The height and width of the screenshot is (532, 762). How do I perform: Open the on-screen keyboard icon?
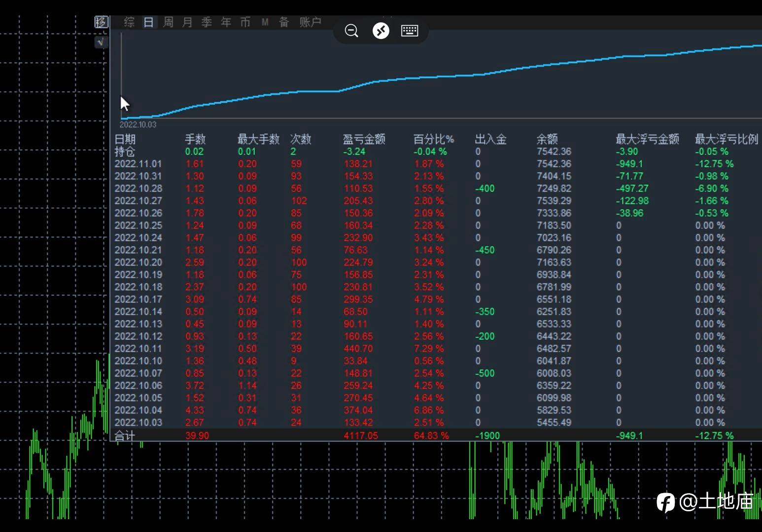(410, 31)
